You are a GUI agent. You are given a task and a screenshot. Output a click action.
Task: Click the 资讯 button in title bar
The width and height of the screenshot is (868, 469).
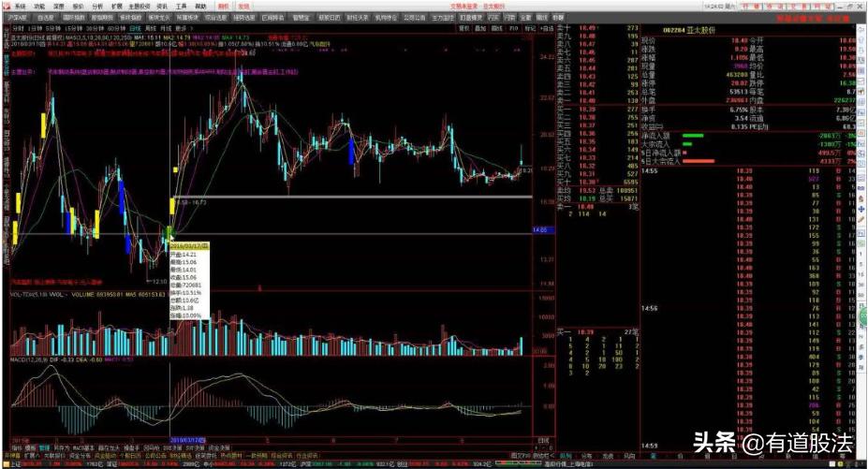(x=777, y=7)
